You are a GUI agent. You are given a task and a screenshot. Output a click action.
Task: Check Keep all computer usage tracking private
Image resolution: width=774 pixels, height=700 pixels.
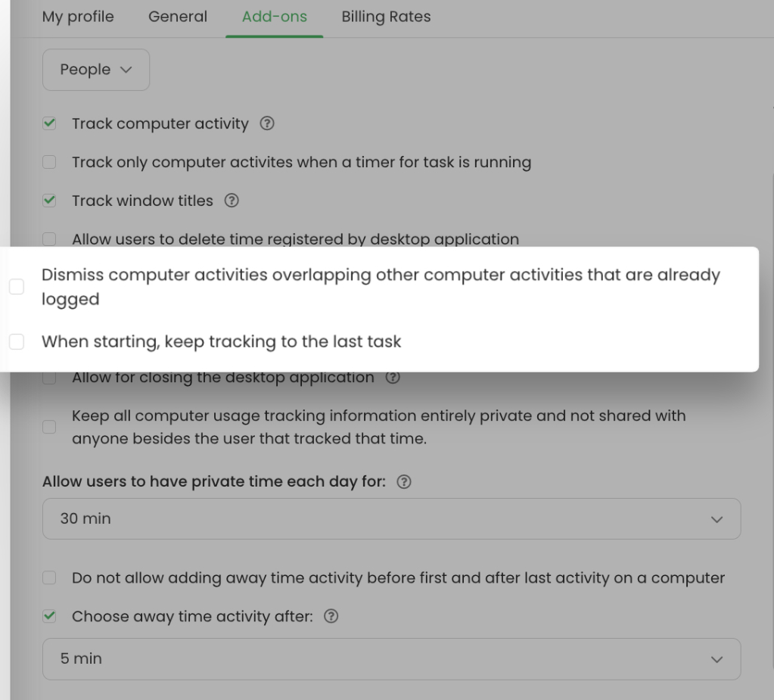click(49, 427)
